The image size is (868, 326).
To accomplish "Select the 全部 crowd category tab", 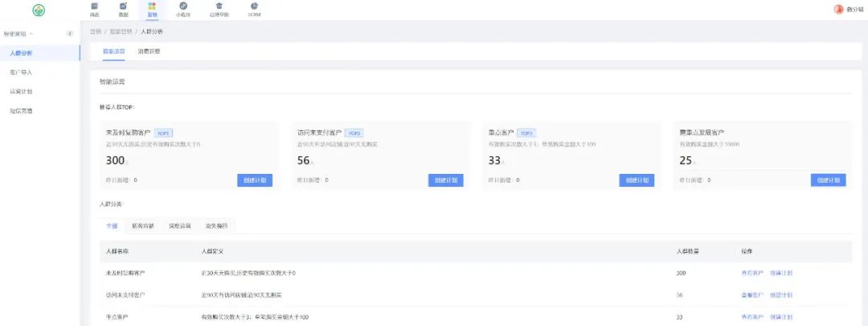I will 112,226.
